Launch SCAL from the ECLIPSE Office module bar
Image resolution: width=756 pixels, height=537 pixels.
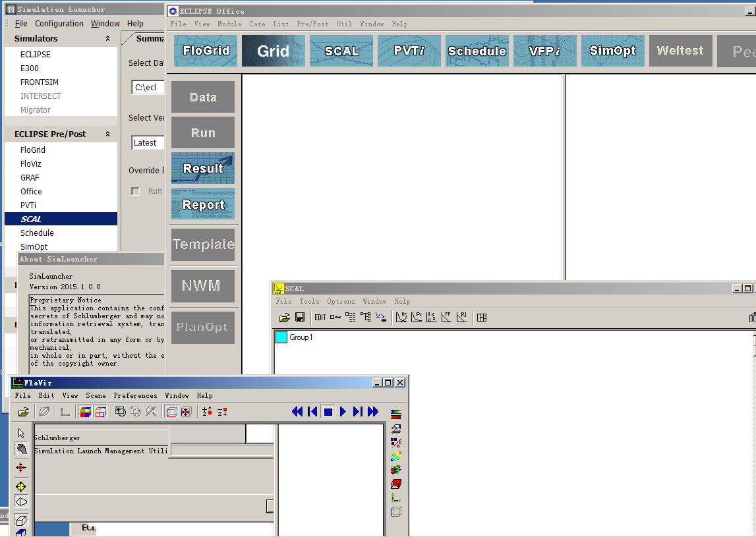tap(341, 51)
